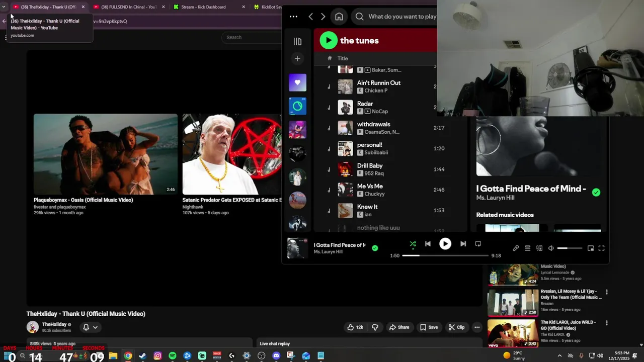Skip to next track in Spotify
Screen dimensions: 644x362
[x=463, y=244]
